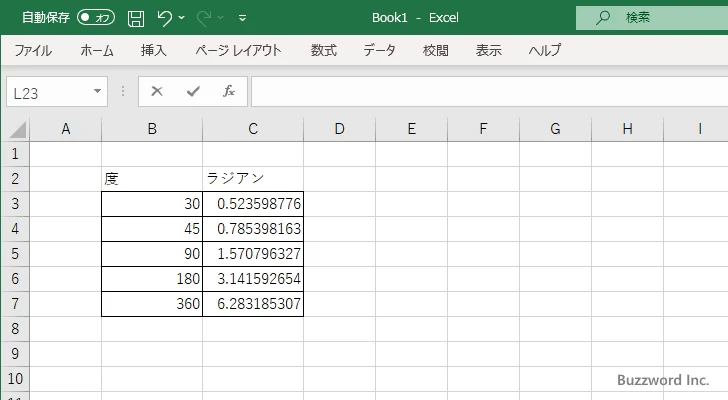Click the 検索 search box

[x=652, y=18]
